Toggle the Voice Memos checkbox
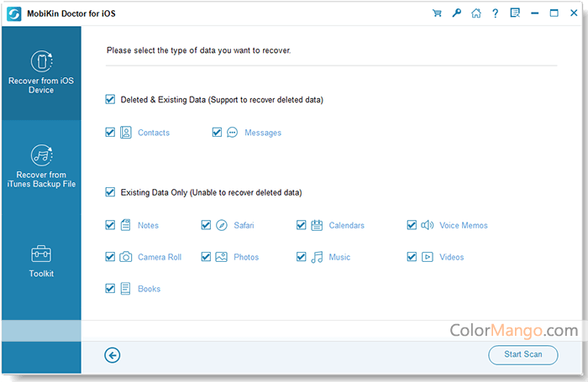 pyautogui.click(x=412, y=225)
